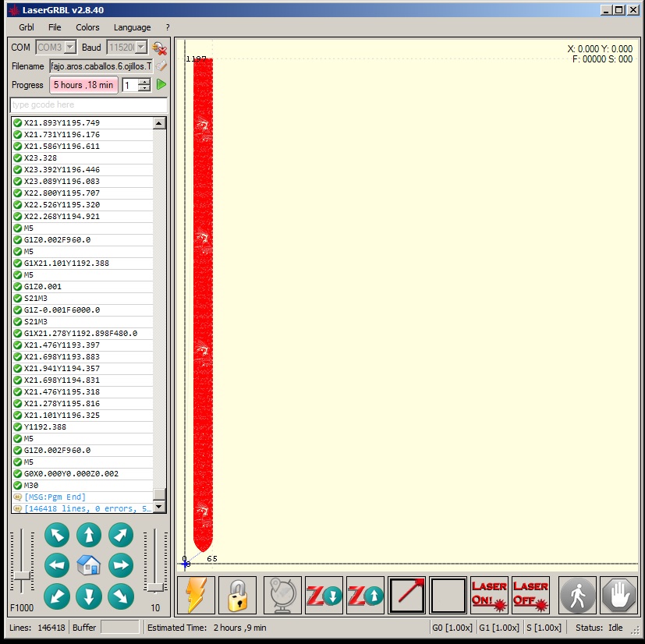Turn the laser off
The height and width of the screenshot is (644, 645).
530,596
